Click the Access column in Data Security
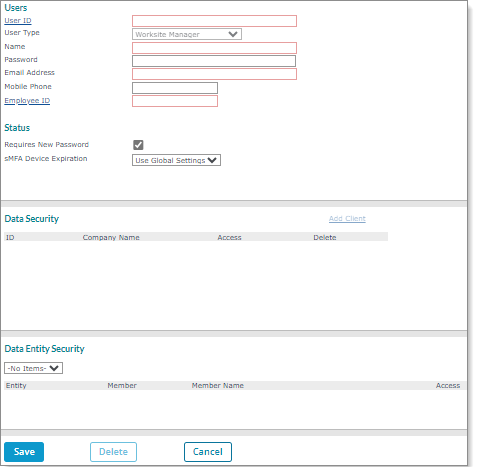Viewport: 478px width, 467px height. [x=229, y=237]
